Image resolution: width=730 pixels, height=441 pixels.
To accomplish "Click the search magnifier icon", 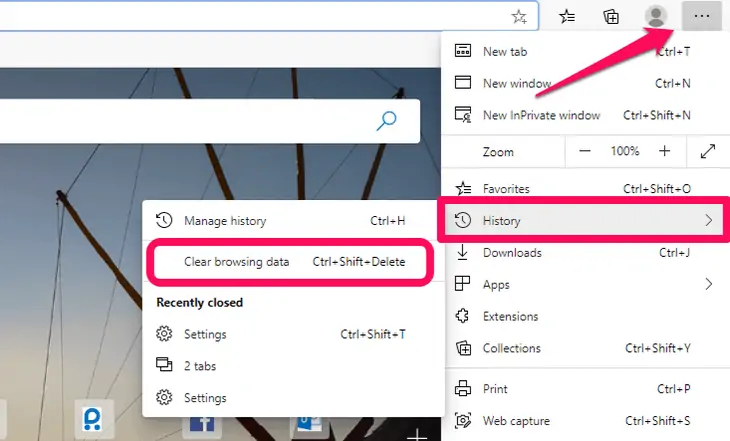I will (386, 122).
